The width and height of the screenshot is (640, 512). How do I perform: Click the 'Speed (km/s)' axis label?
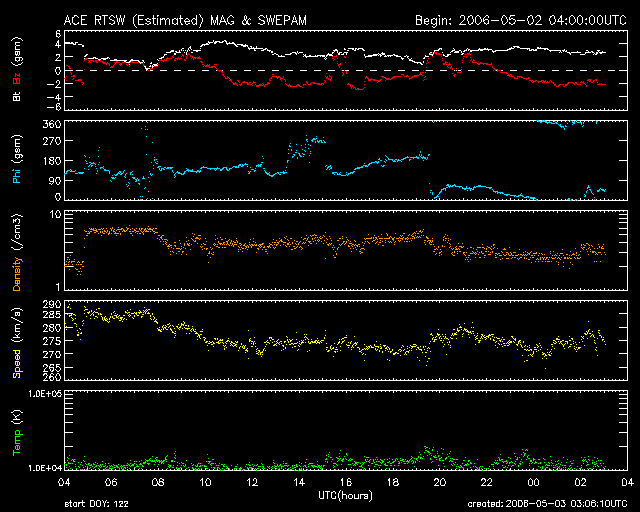17,343
